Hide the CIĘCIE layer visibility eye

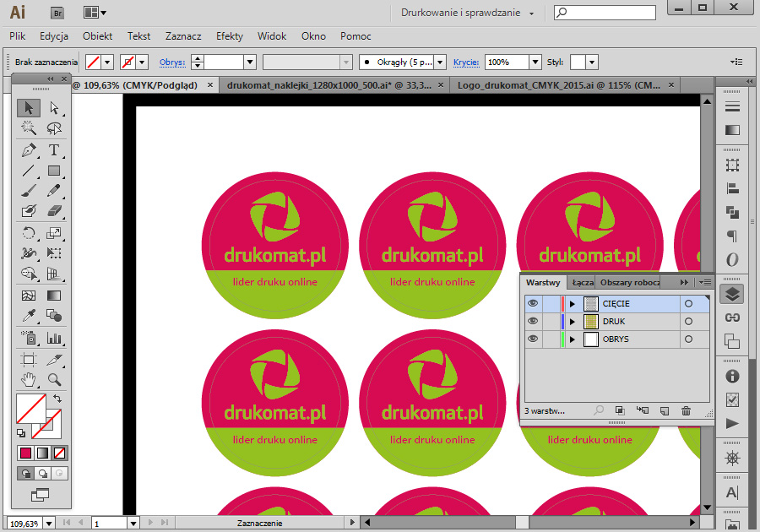click(533, 303)
